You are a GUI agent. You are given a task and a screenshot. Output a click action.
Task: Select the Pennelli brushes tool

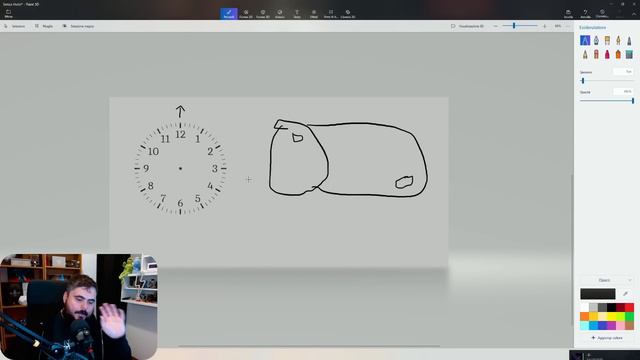pyautogui.click(x=229, y=13)
